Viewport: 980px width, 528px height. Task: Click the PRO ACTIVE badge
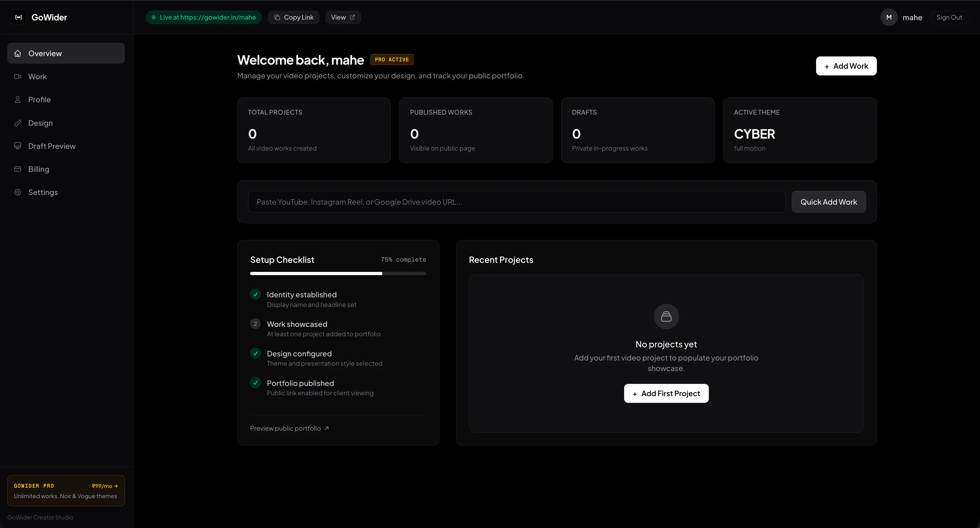(x=392, y=59)
